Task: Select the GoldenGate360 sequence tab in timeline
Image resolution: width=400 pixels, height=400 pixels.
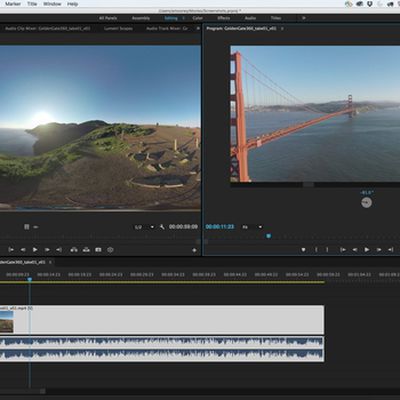Action: [x=22, y=262]
